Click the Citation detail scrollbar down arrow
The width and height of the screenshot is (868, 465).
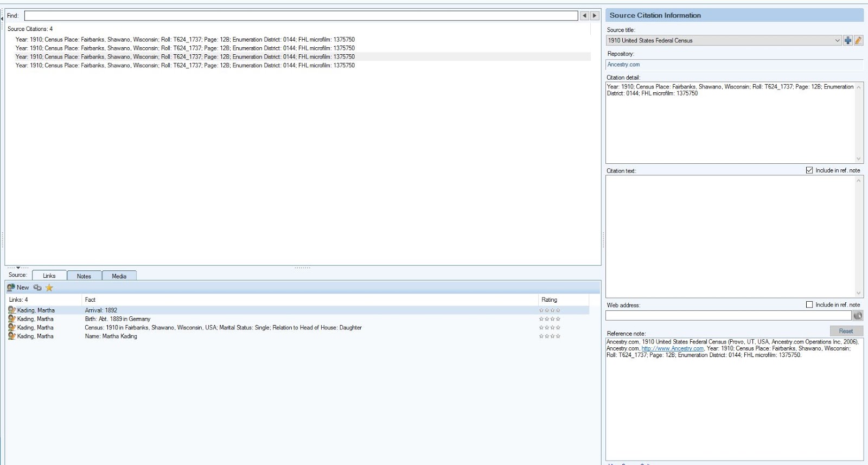click(x=859, y=159)
